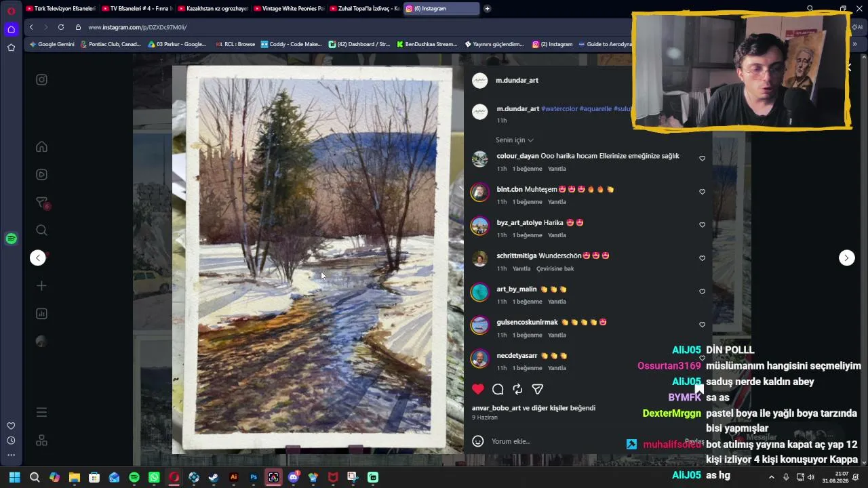
Task: Click the share paper-plane icon under post
Action: tap(538, 389)
